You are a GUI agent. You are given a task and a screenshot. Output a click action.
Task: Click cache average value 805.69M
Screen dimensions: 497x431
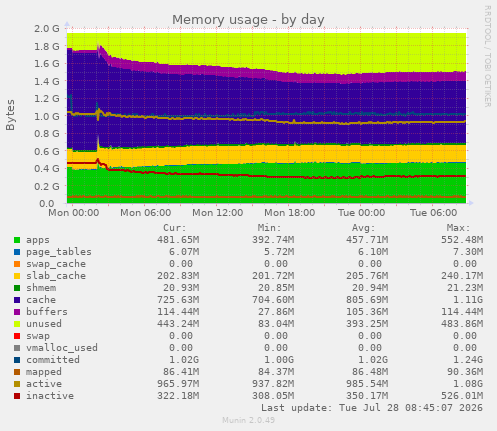(x=367, y=300)
